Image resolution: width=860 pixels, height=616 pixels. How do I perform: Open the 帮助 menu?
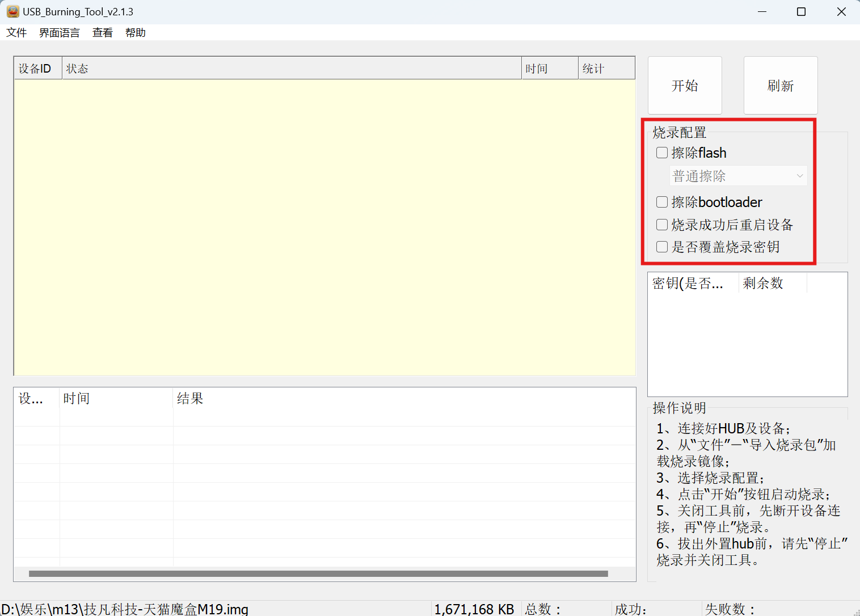[136, 33]
